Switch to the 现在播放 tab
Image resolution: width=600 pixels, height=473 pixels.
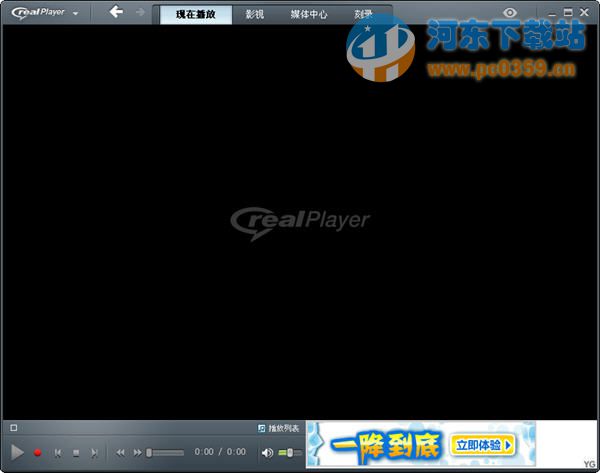(196, 15)
